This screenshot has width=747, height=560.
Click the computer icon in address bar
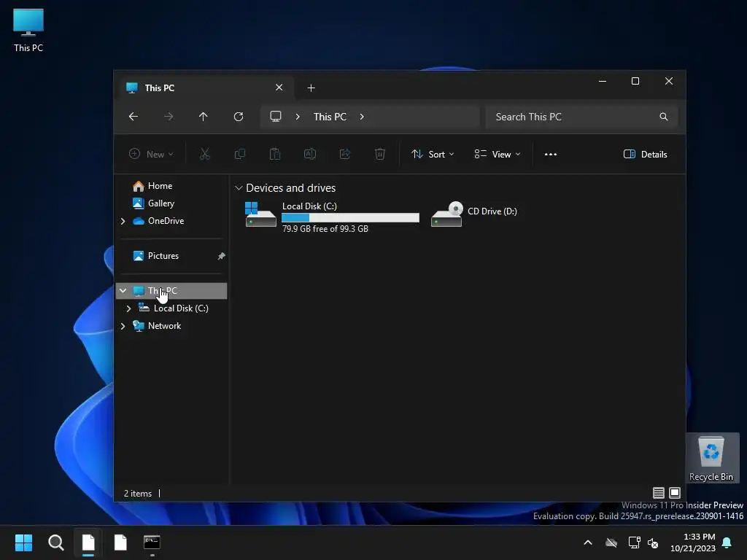coord(275,117)
